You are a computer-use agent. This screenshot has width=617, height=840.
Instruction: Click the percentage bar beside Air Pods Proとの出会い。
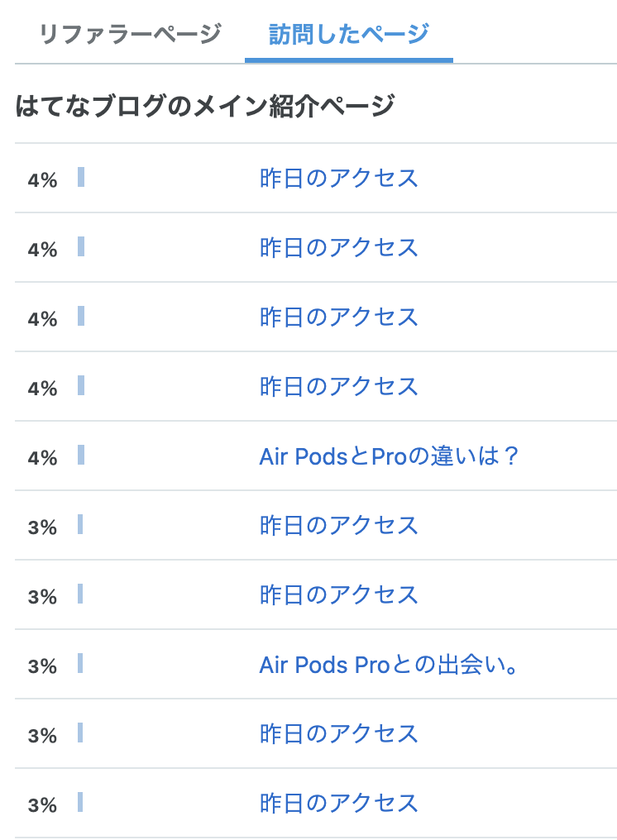click(x=80, y=663)
